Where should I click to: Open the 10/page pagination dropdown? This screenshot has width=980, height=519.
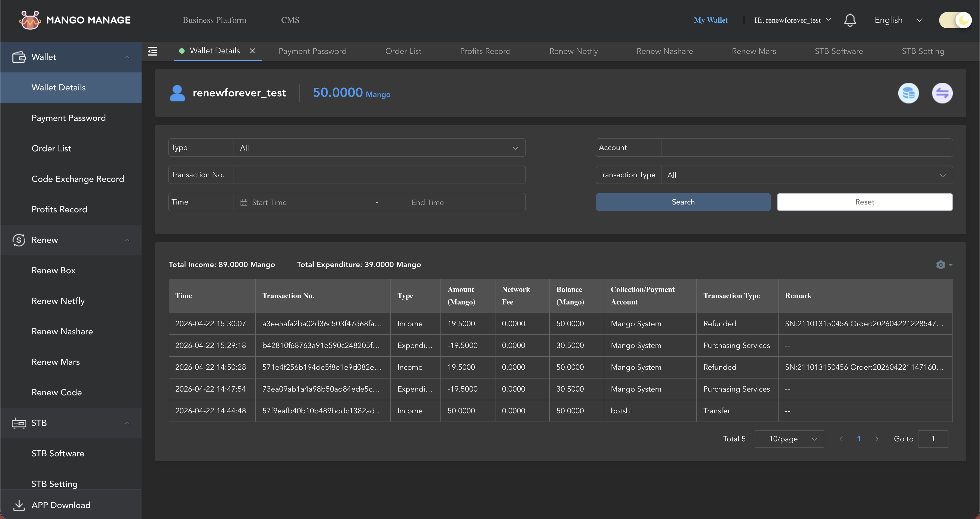(x=789, y=439)
